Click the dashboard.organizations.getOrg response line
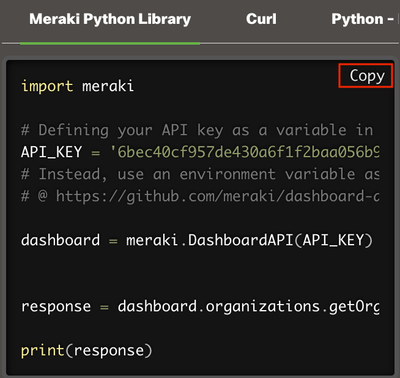 coord(200,306)
